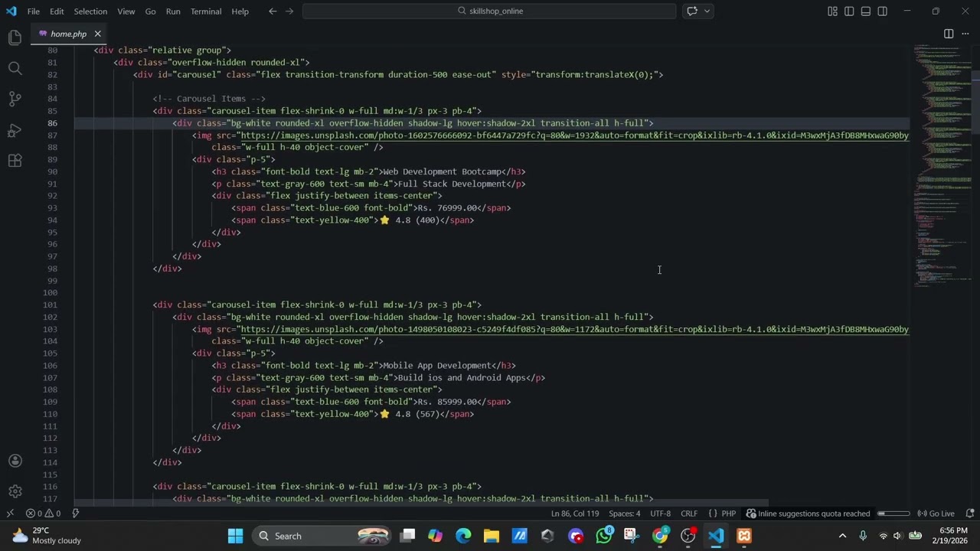Open the Source Control view
This screenshot has width=980, height=551.
pos(15,99)
